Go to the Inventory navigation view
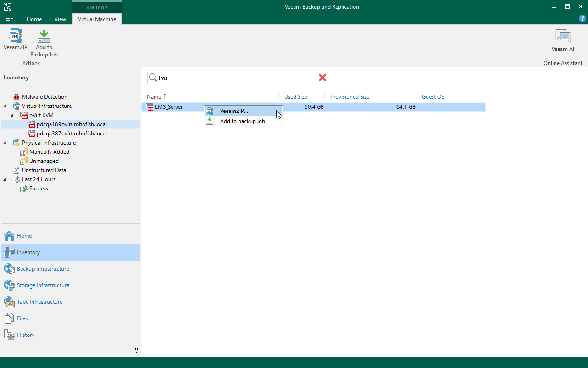 pos(70,252)
